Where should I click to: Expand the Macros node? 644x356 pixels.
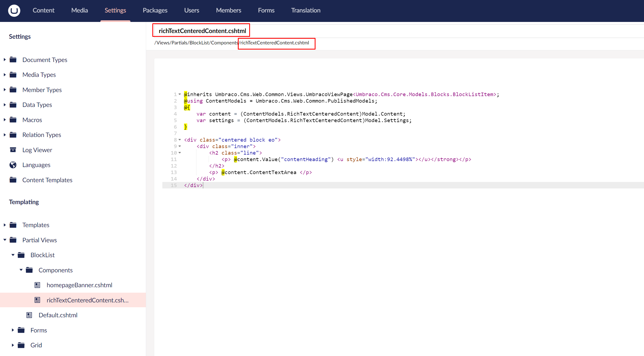(5, 120)
